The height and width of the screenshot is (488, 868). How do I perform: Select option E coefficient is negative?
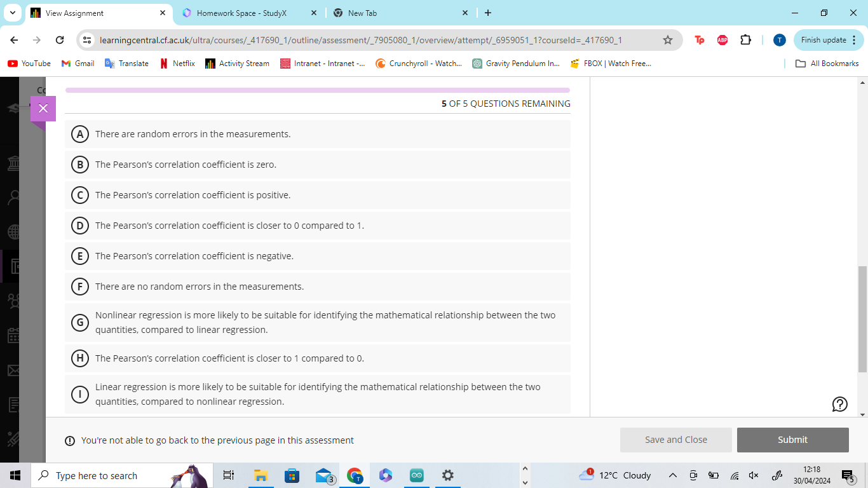(x=79, y=256)
